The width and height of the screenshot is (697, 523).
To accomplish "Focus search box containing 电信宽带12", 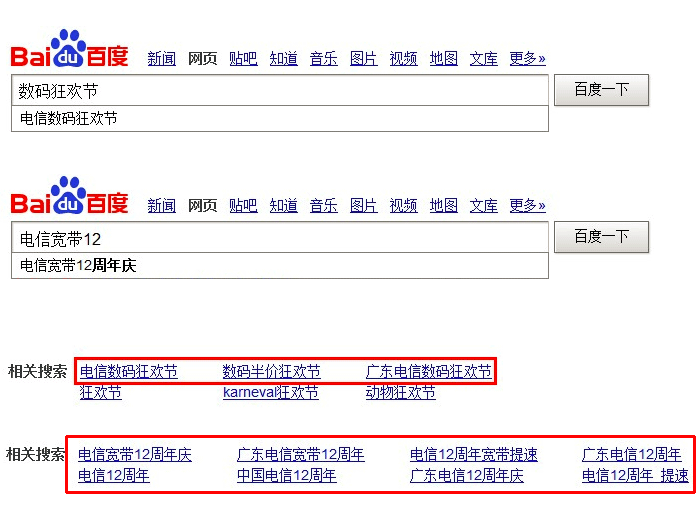I will coord(280,237).
